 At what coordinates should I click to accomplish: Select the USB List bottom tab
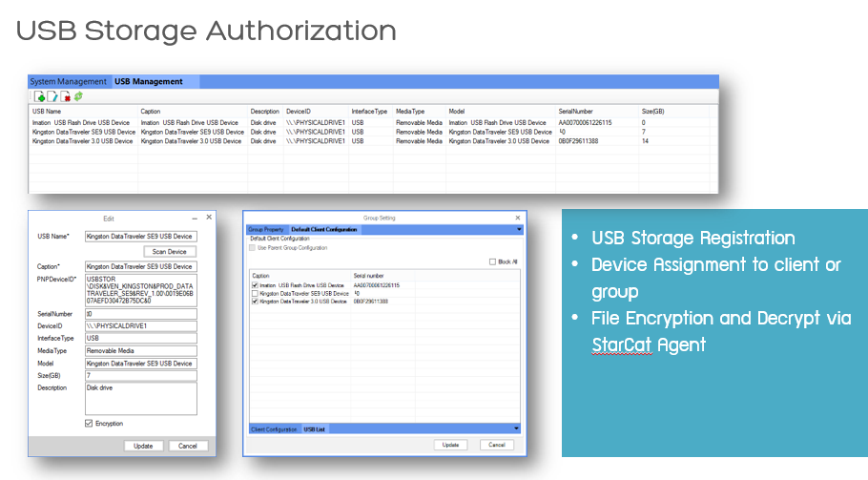click(x=315, y=429)
